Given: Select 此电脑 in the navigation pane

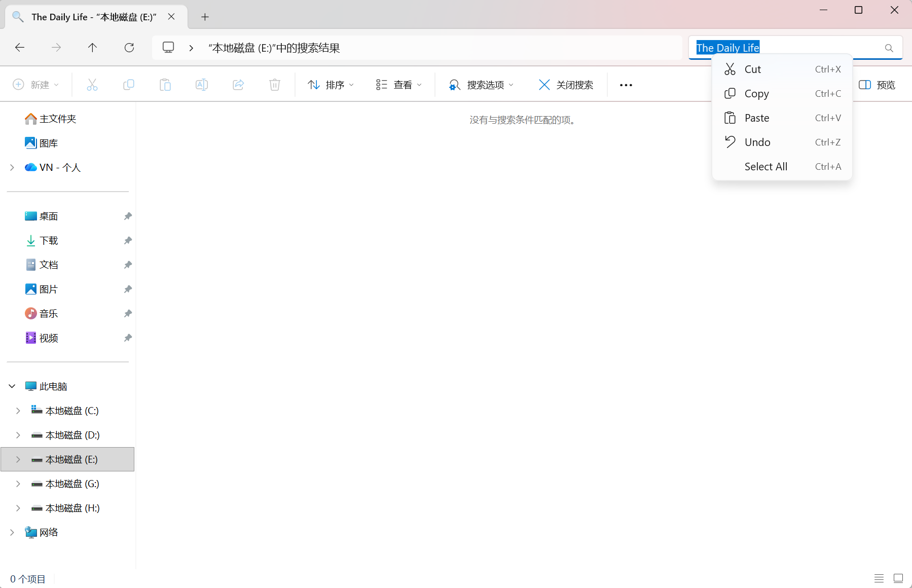Looking at the screenshot, I should coord(46,386).
